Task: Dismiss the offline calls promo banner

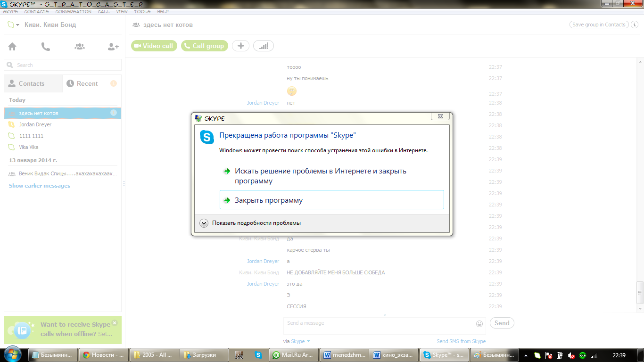Action: pos(114,324)
